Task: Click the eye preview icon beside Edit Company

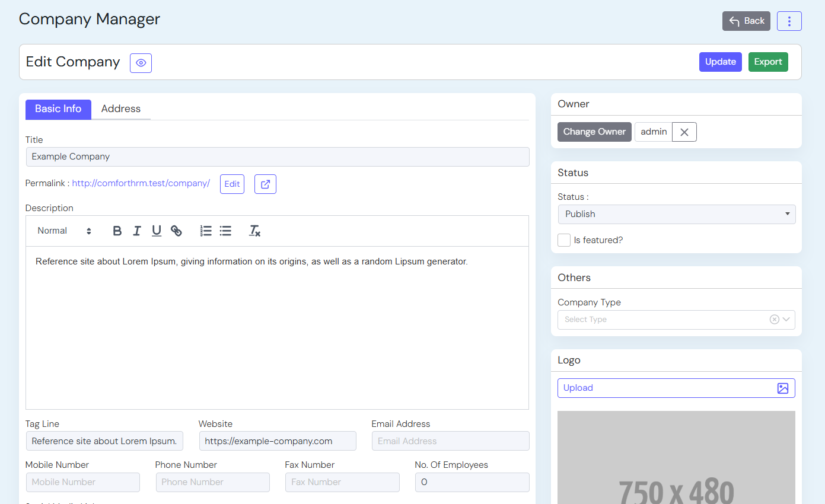Action: 141,63
